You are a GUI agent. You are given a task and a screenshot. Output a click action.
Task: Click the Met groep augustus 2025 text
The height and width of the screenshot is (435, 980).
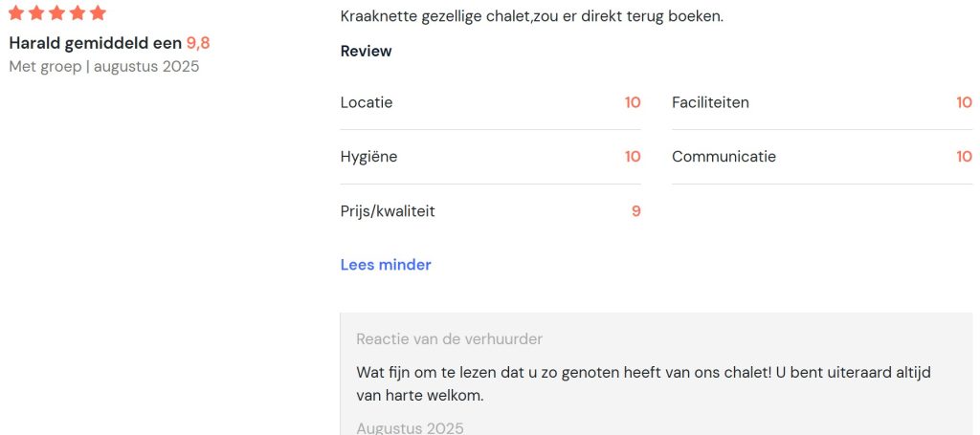tap(103, 67)
